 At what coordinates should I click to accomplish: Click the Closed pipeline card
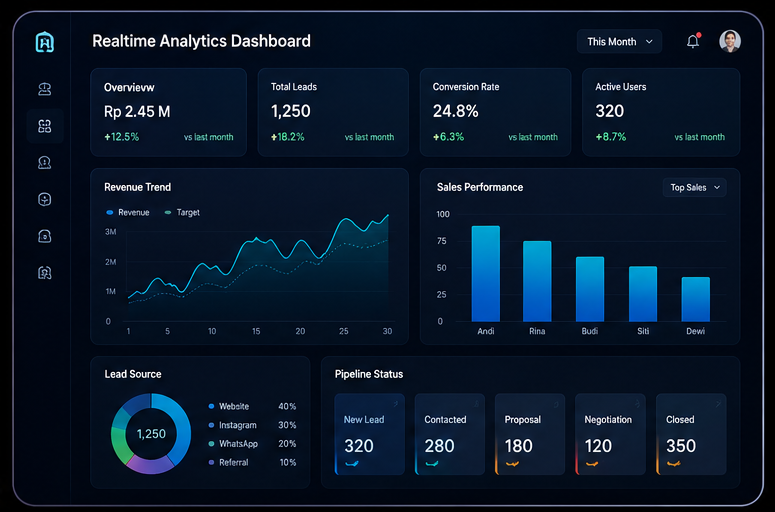coord(691,434)
